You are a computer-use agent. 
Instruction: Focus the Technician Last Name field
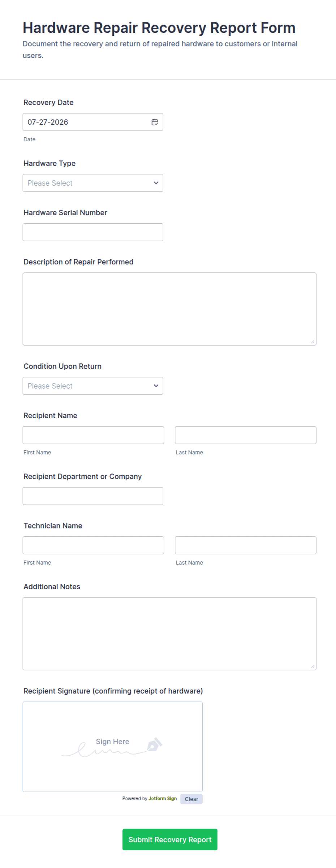pos(246,545)
